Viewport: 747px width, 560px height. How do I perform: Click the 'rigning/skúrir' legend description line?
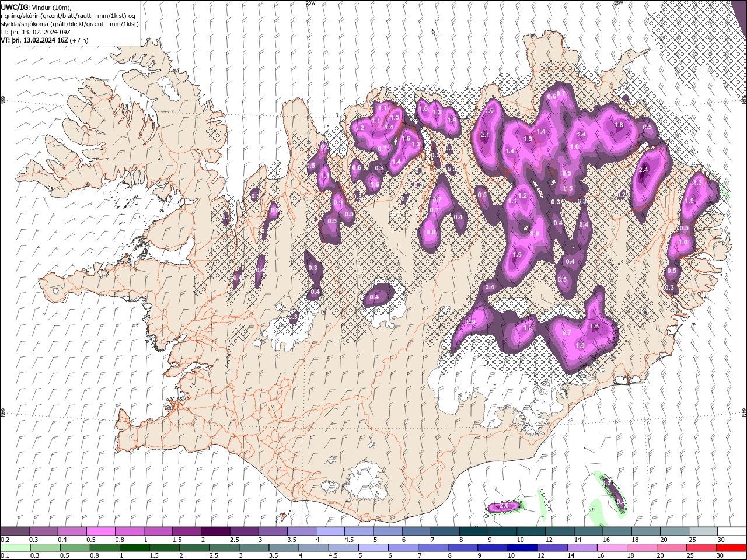point(68,15)
